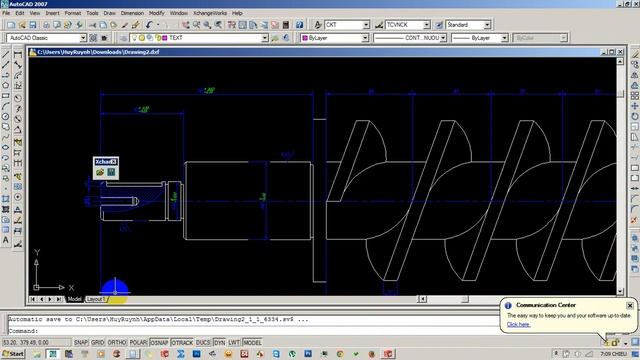This screenshot has height=360, width=640.
Task: Click the Undo arrow icon
Action: pos(149,25)
